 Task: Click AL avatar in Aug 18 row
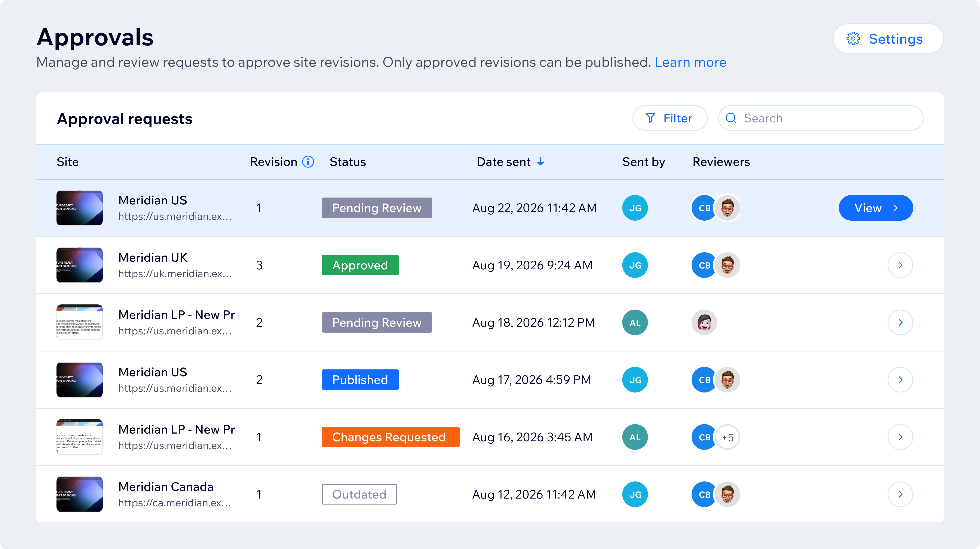[x=635, y=322]
